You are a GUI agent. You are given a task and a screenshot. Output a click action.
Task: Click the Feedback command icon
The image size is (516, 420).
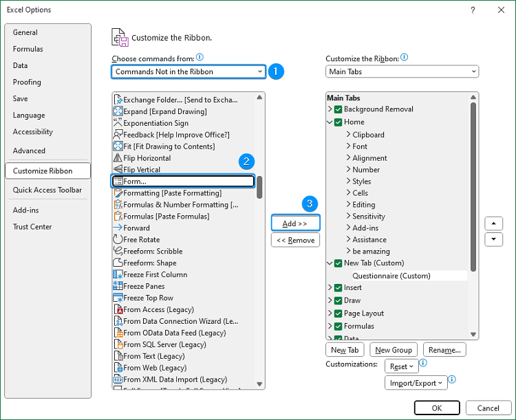pyautogui.click(x=118, y=135)
